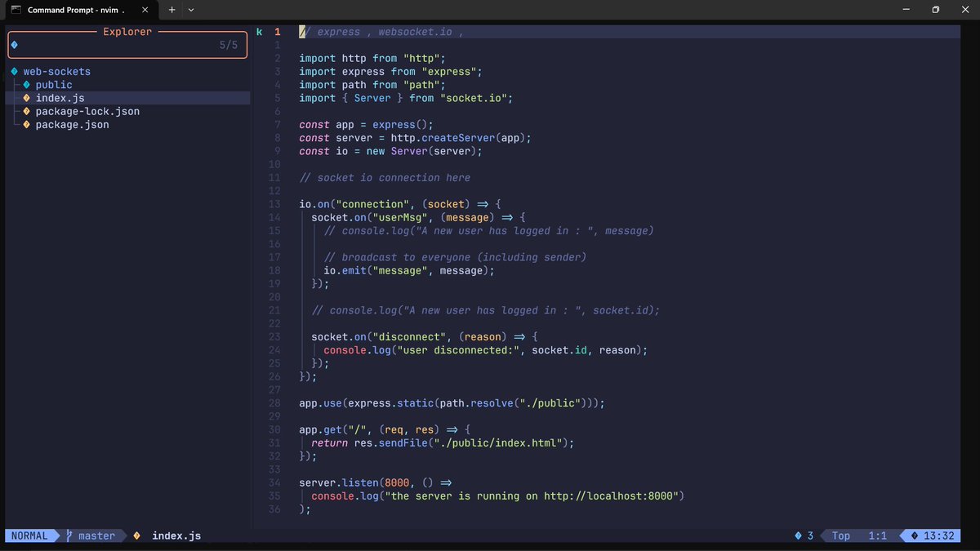
Task: Click the diamond prompt icon in Explorer search
Action: [x=15, y=45]
